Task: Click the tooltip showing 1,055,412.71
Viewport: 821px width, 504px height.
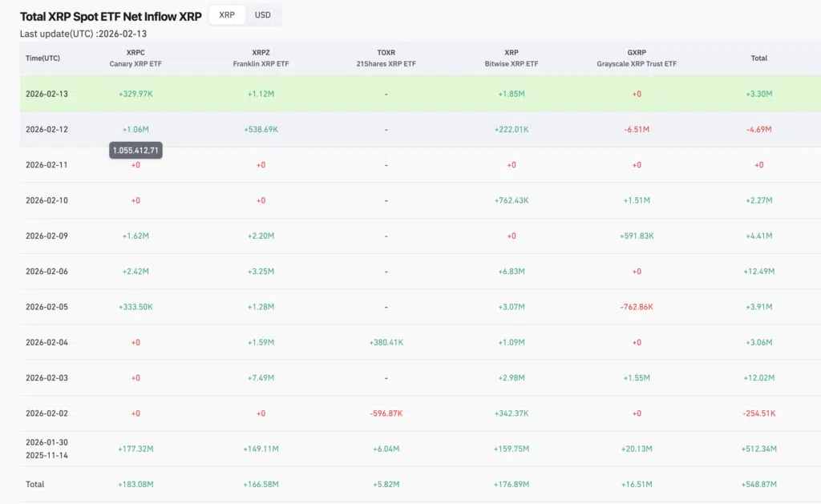Action: tap(135, 150)
